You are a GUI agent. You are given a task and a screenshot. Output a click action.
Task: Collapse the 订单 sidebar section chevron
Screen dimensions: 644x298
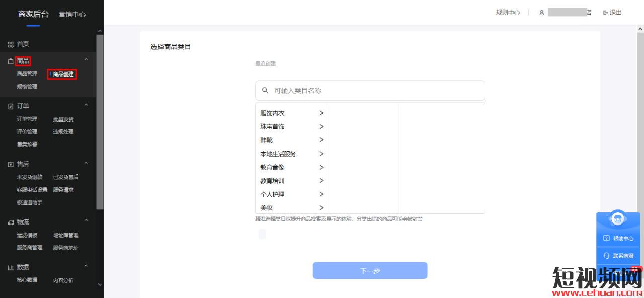coord(86,105)
